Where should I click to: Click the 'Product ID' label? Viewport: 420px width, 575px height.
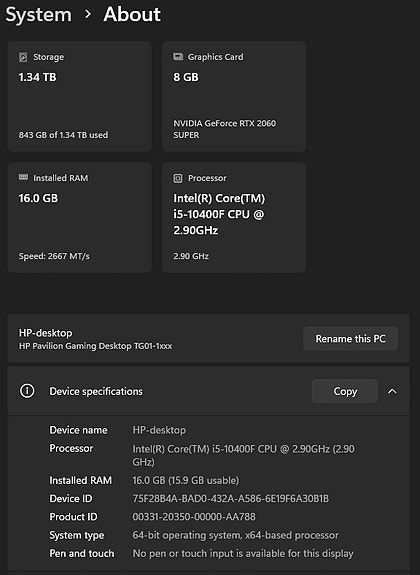coord(73,517)
